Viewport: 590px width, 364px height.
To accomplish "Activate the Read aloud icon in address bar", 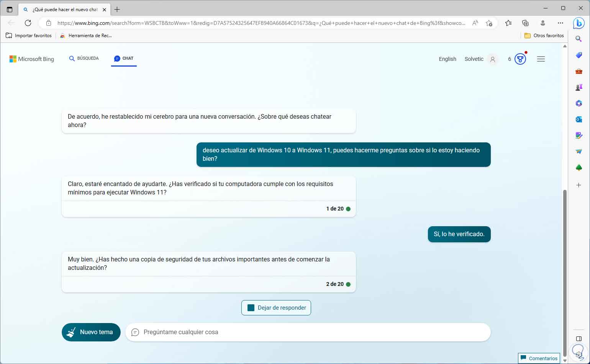I will tap(475, 23).
